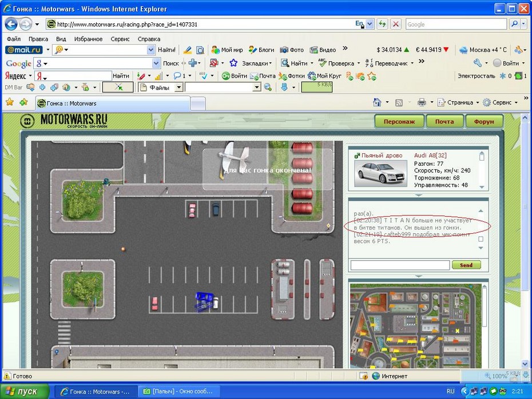The image size is (532, 399).
Task: Click Yandex Войти key login button
Action: 234,76
